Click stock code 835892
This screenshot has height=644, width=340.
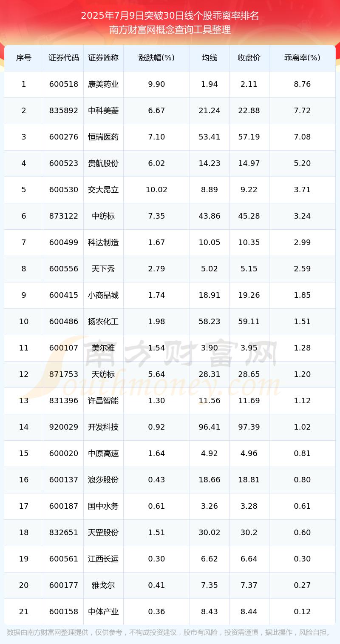(64, 111)
